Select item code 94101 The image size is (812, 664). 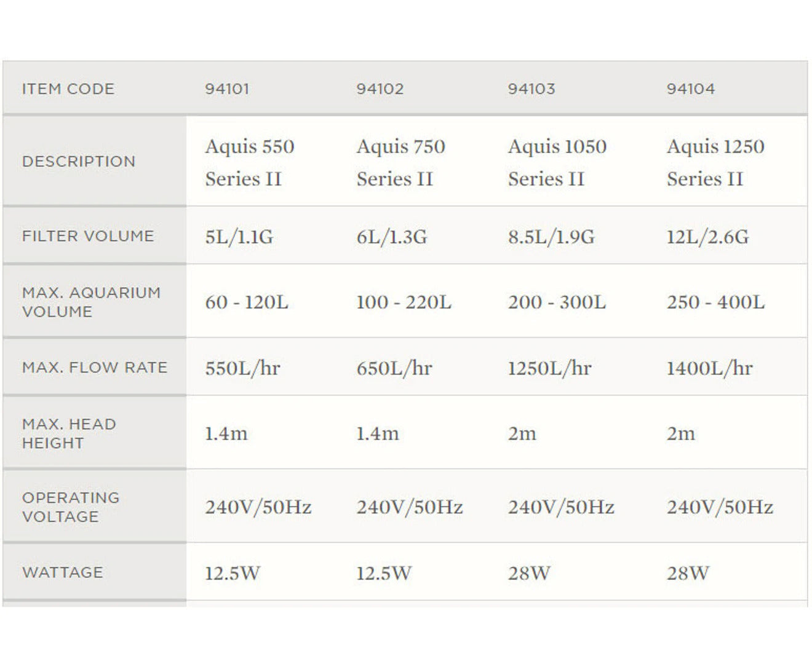(227, 89)
